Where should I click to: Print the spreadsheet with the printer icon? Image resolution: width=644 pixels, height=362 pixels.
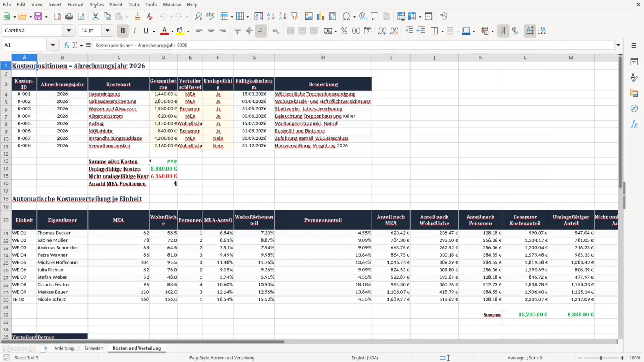(x=70, y=17)
